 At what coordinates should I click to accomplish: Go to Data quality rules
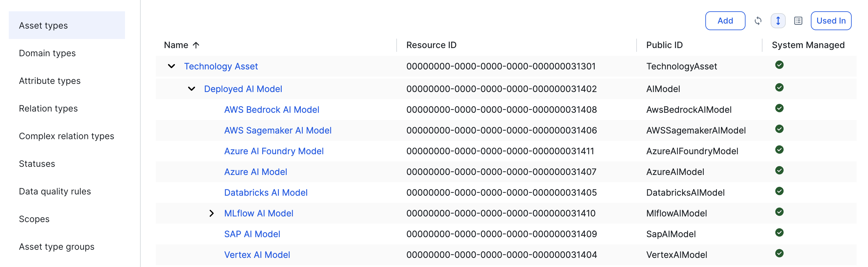coord(55,192)
